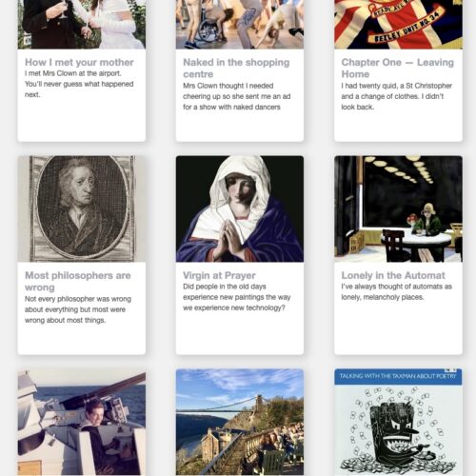Click the Automat painting thumbnail
This screenshot has height=476, width=476.
(398, 208)
